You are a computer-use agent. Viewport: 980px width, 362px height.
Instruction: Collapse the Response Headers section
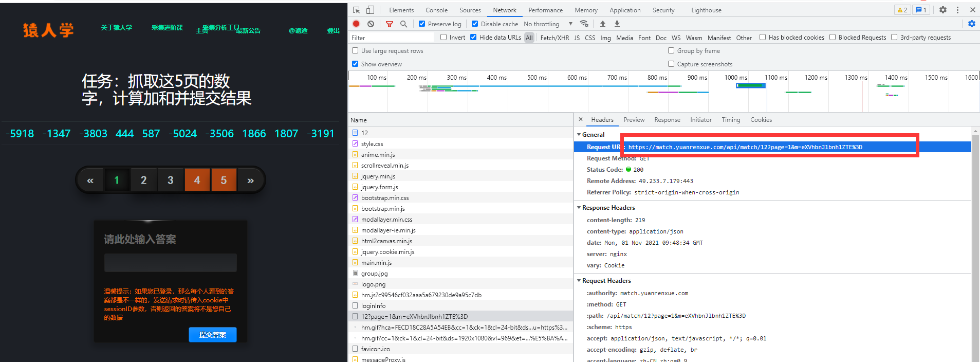point(579,208)
